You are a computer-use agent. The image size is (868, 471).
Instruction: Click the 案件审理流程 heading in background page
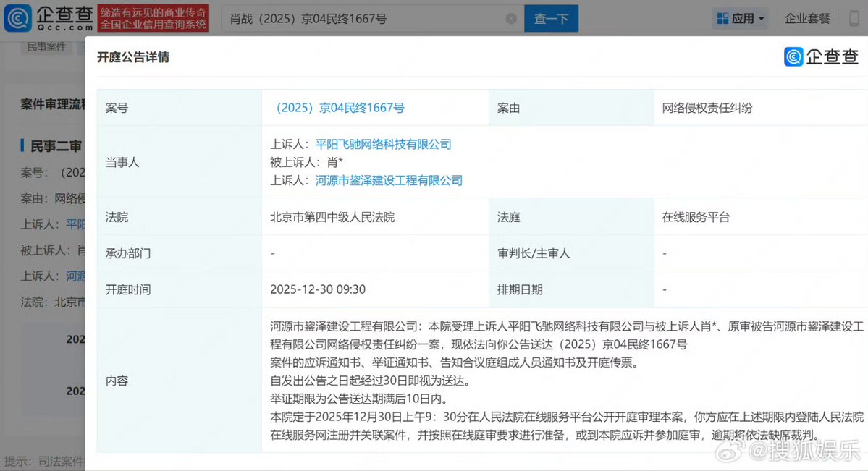point(53,105)
